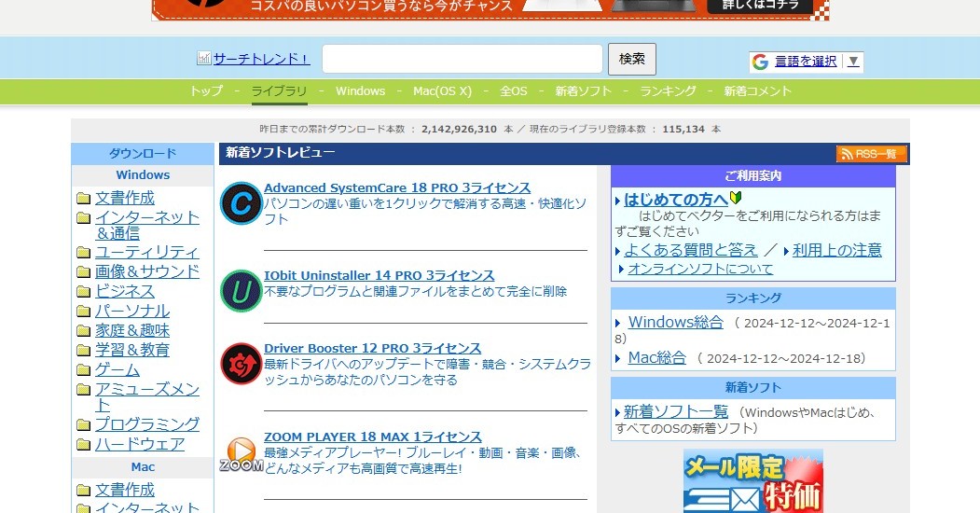980x513 pixels.
Task: Click the メール限定特価 banner image
Action: coord(752,481)
